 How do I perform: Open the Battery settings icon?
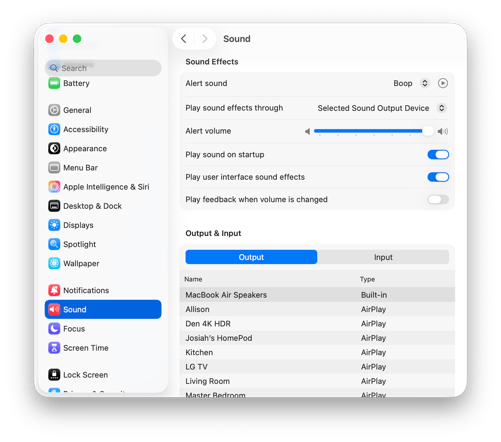(54, 83)
